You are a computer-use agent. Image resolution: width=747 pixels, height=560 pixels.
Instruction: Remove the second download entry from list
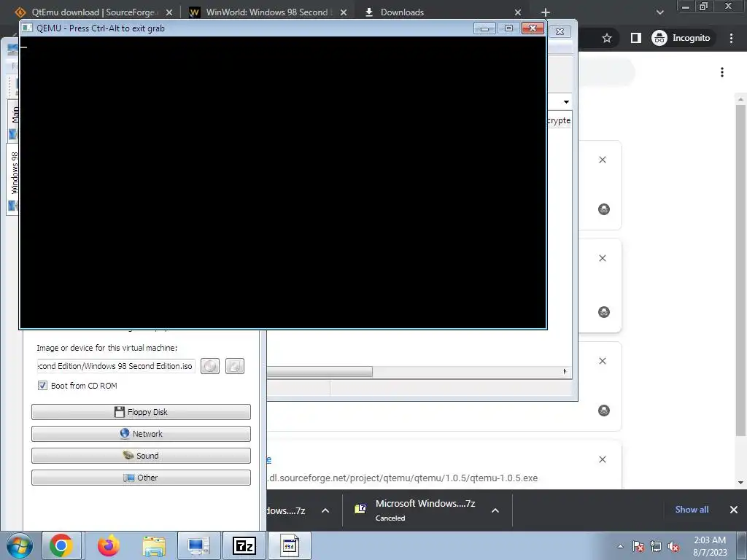[603, 258]
